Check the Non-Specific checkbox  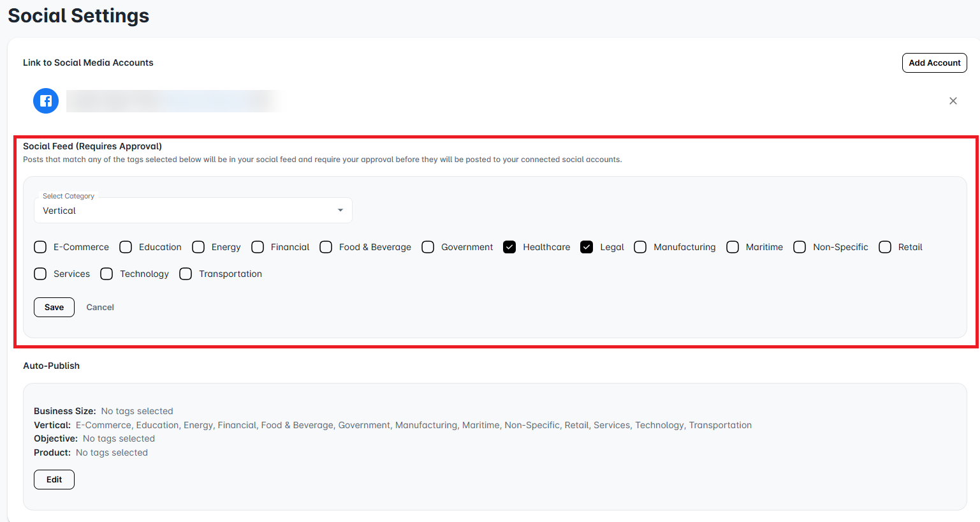800,247
